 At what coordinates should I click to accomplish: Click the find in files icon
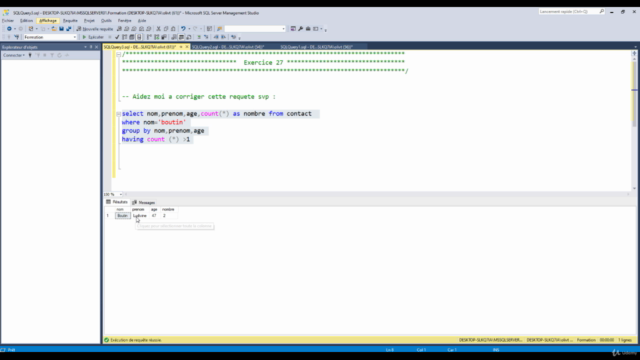coord(220,29)
